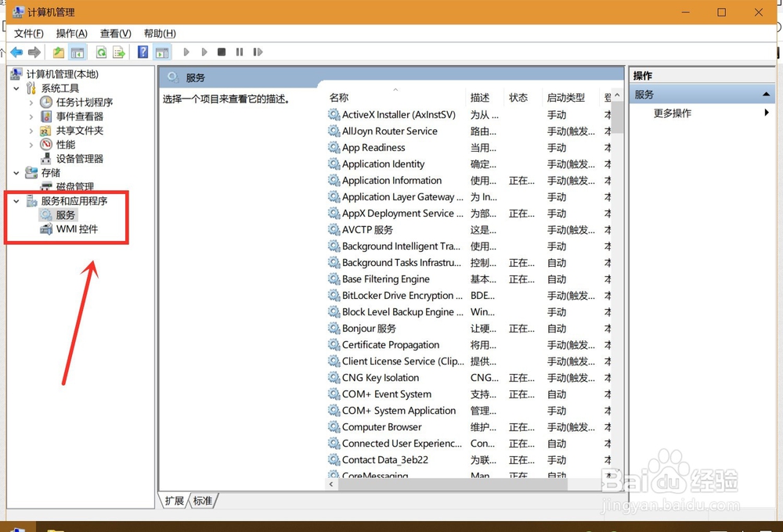Screen dimensions: 783x532
Task: Switch to the 扩展 tab
Action: point(173,501)
